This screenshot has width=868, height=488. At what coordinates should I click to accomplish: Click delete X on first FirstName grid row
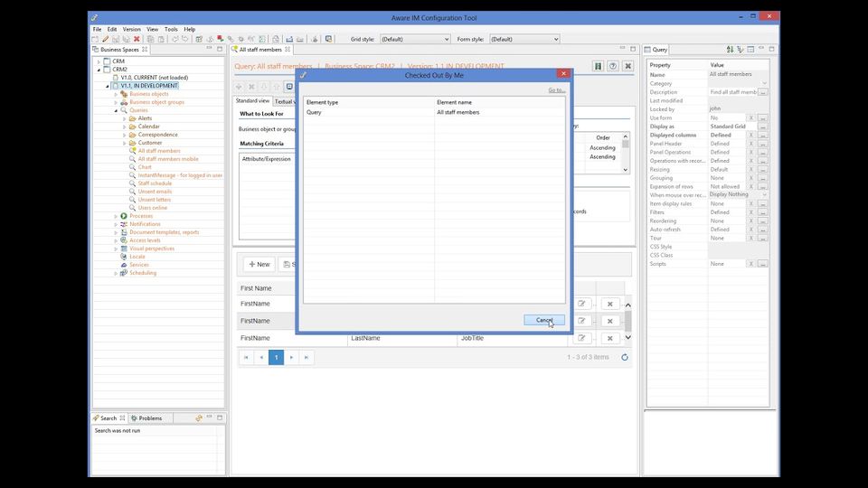609,304
